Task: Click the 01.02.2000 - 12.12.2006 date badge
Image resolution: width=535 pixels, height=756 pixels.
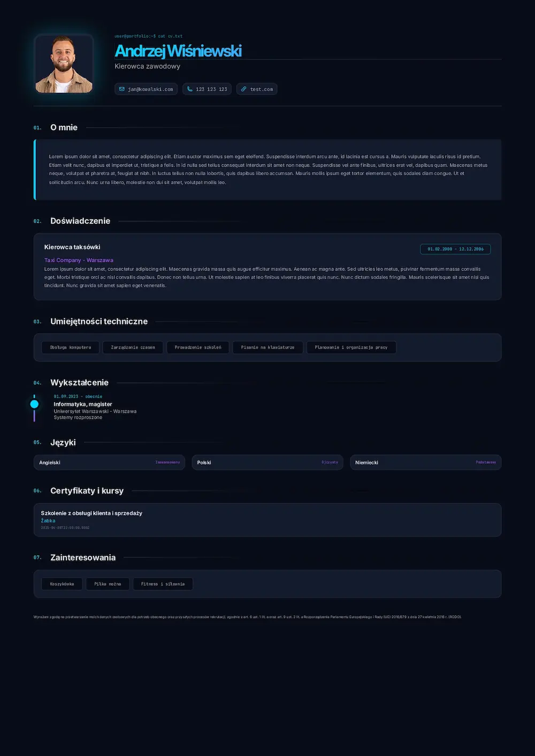Action: [x=455, y=249]
